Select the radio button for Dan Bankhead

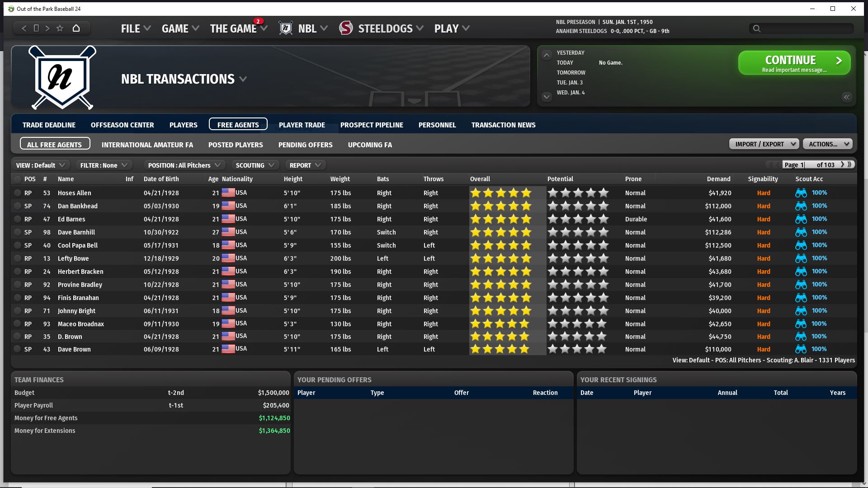click(x=17, y=206)
